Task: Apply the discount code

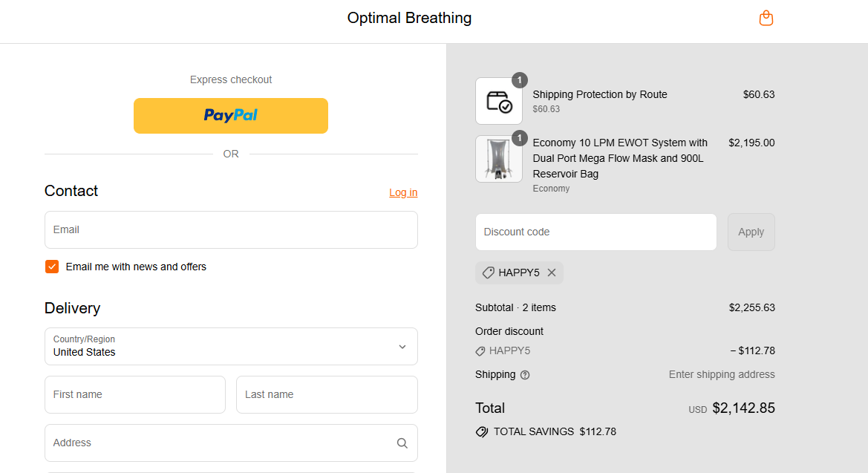Action: click(x=751, y=232)
